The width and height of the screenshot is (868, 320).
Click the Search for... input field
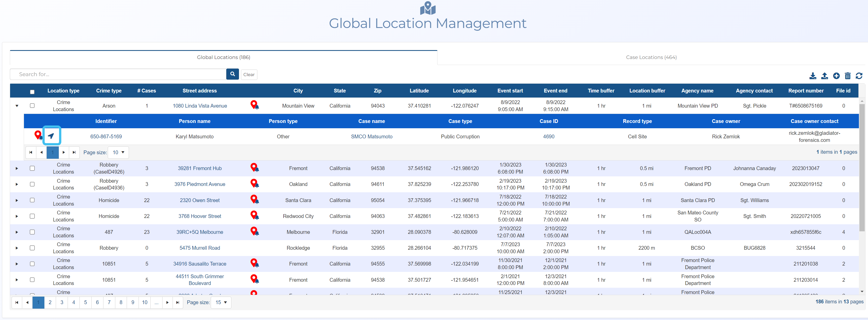(118, 74)
